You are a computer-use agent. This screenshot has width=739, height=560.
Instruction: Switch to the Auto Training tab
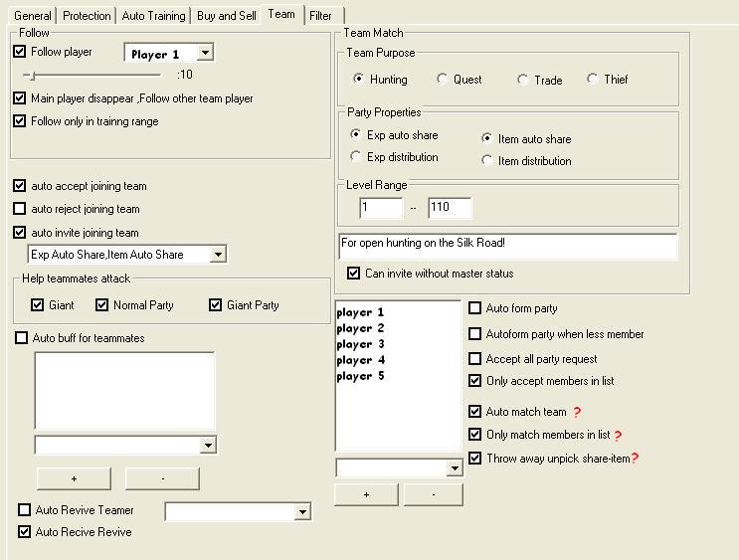(x=153, y=16)
